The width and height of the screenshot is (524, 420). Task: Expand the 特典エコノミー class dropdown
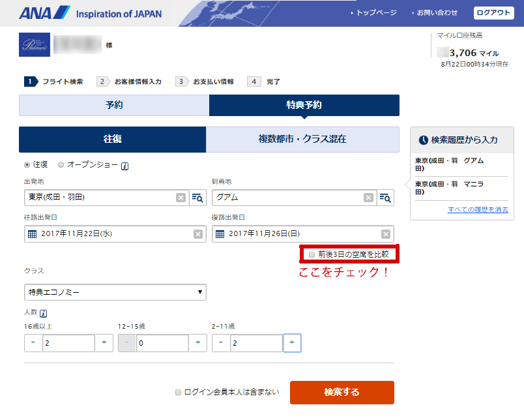pyautogui.click(x=115, y=292)
